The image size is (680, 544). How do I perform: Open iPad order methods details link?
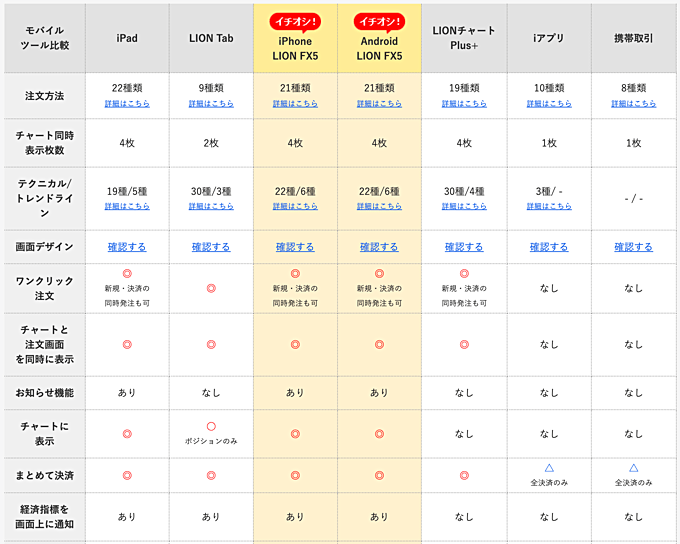click(127, 104)
